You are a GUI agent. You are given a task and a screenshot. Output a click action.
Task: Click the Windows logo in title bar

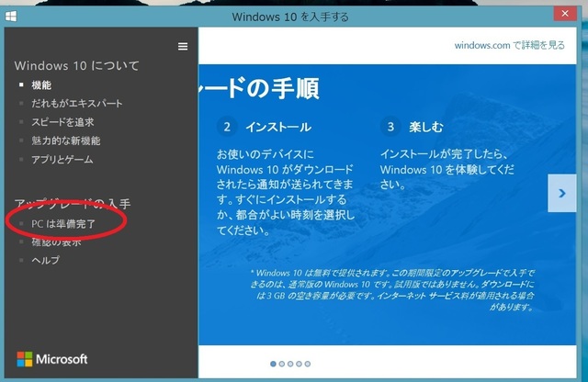11,17
